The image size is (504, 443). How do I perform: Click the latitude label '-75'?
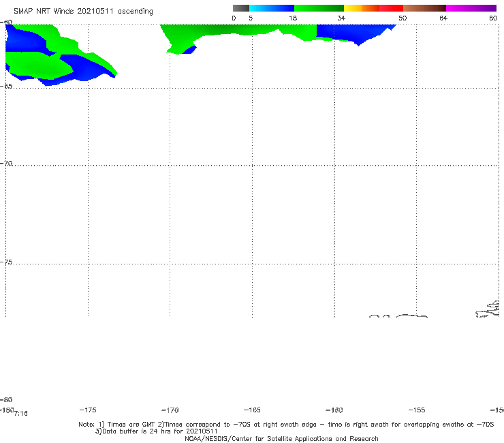point(6,262)
